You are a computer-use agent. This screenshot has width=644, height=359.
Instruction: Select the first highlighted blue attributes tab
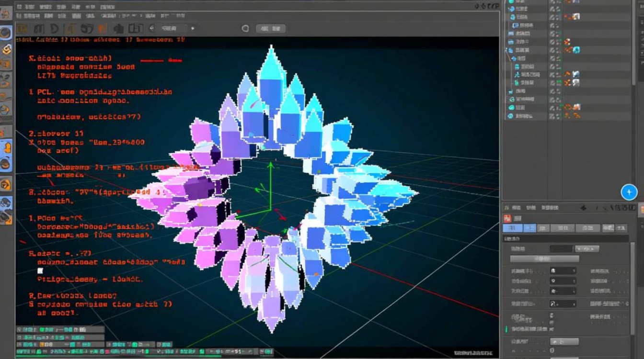click(x=512, y=228)
